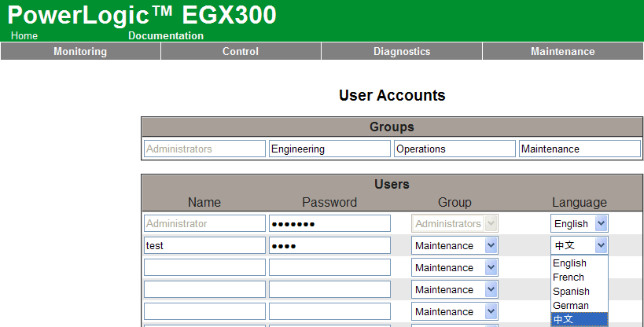Click the User Accounts heading
644x327 pixels.
tap(392, 95)
